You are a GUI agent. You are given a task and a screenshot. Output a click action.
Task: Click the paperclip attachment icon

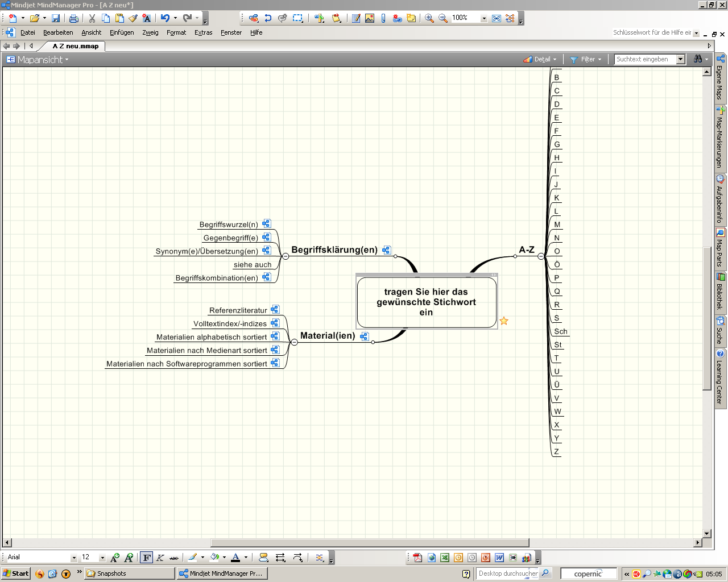coord(383,18)
